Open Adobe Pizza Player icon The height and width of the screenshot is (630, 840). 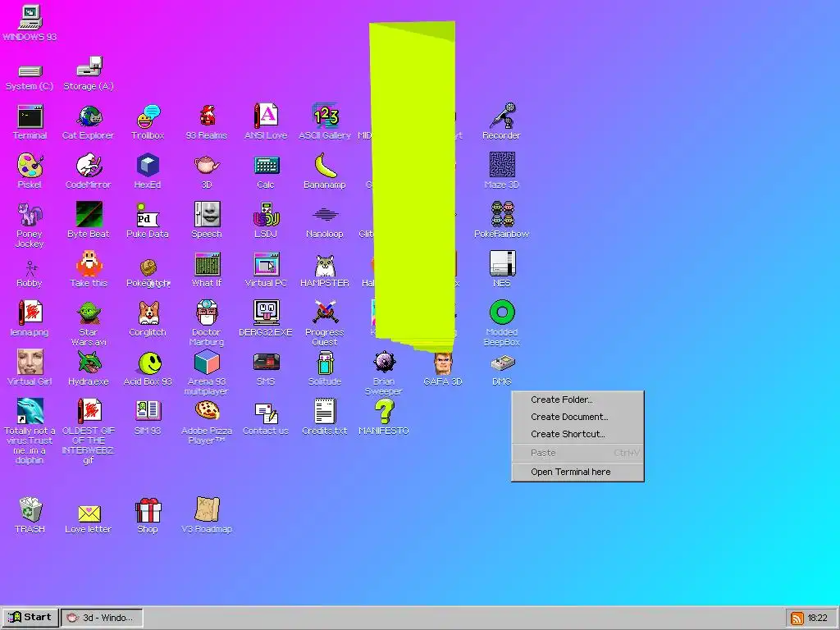(207, 412)
